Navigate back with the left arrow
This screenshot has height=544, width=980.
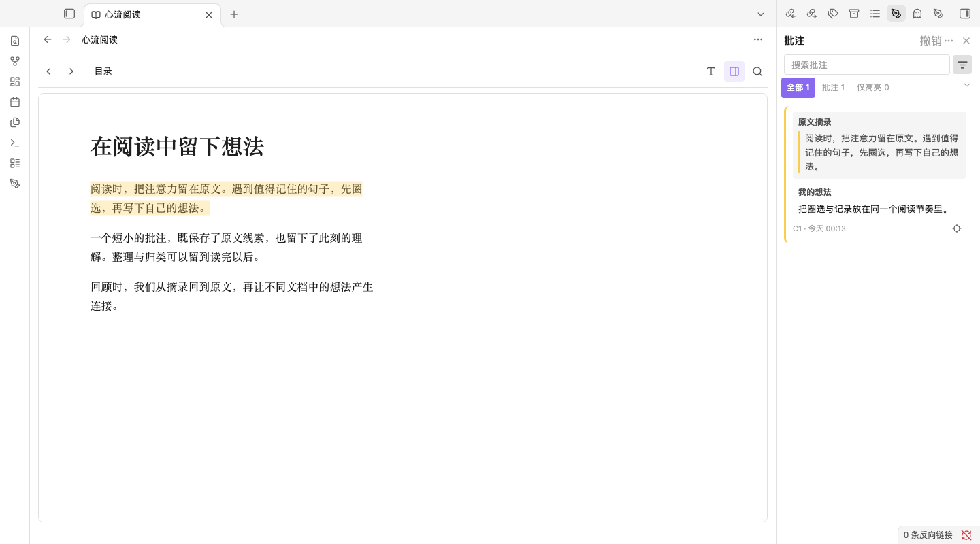point(48,39)
